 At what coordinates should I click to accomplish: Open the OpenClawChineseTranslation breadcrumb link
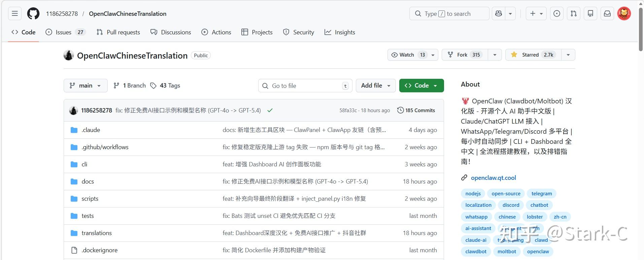tap(128, 14)
